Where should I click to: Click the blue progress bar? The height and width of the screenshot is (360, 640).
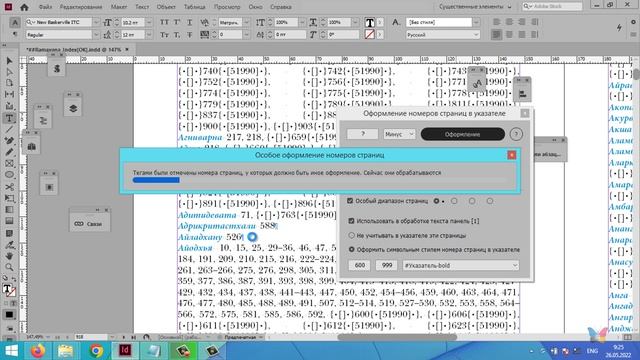(x=156, y=180)
